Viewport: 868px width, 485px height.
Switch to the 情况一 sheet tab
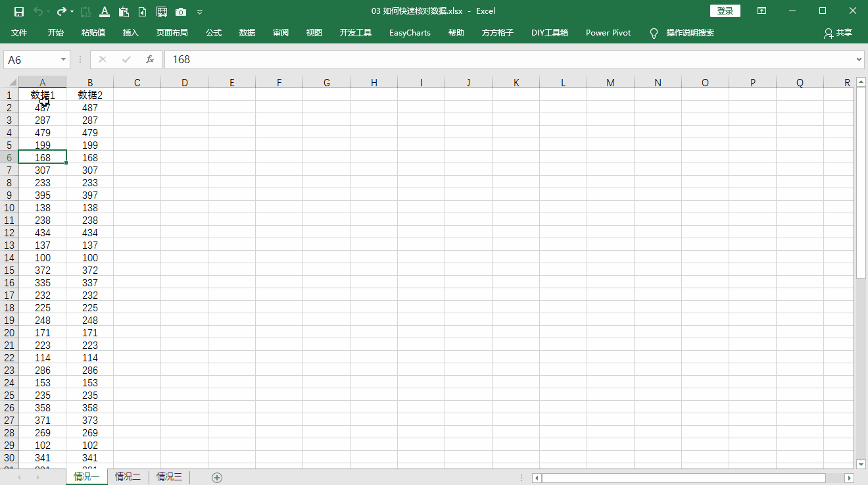click(x=86, y=476)
